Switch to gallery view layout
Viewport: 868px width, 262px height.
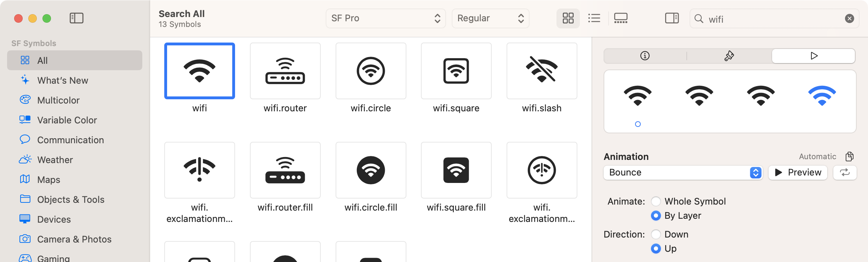pos(621,18)
